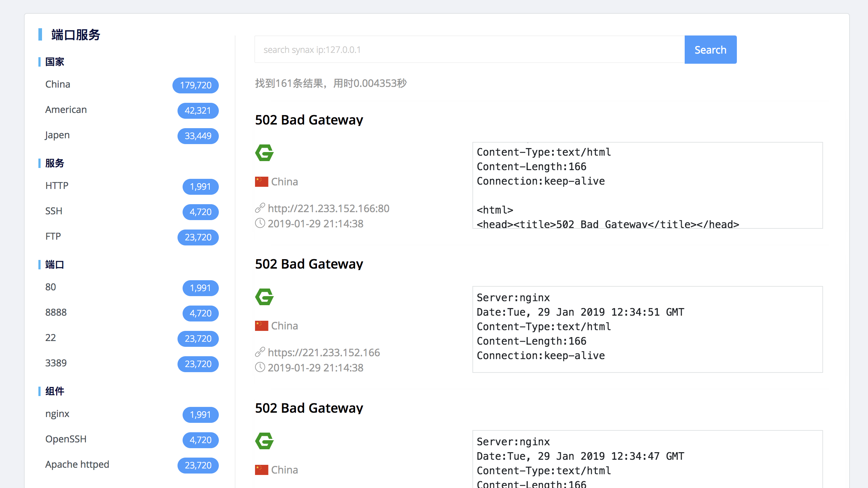Open link https://221.233.152.166
The width and height of the screenshot is (868, 488).
pos(324,353)
